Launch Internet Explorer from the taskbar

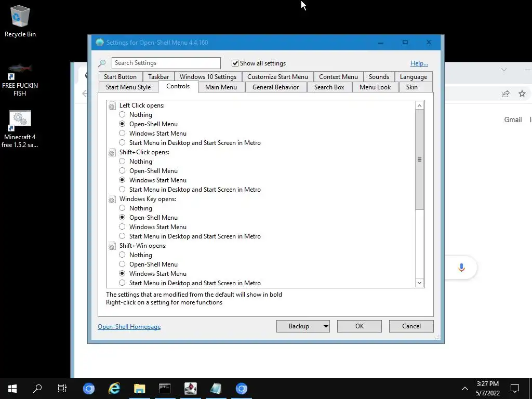pyautogui.click(x=114, y=389)
